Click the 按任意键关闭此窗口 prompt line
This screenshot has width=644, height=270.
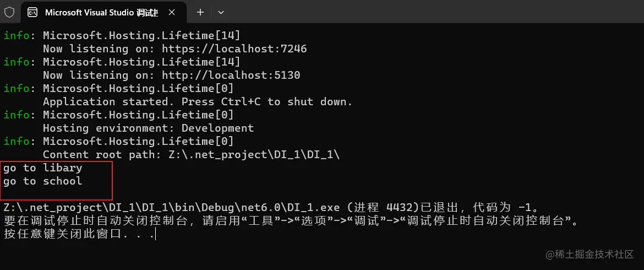coord(79,234)
